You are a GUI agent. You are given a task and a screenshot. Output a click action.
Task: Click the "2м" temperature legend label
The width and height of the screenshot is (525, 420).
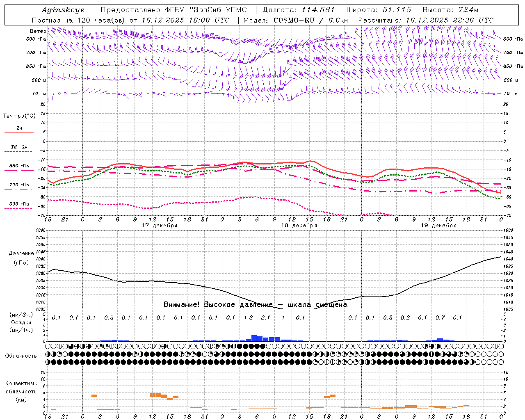(19, 128)
